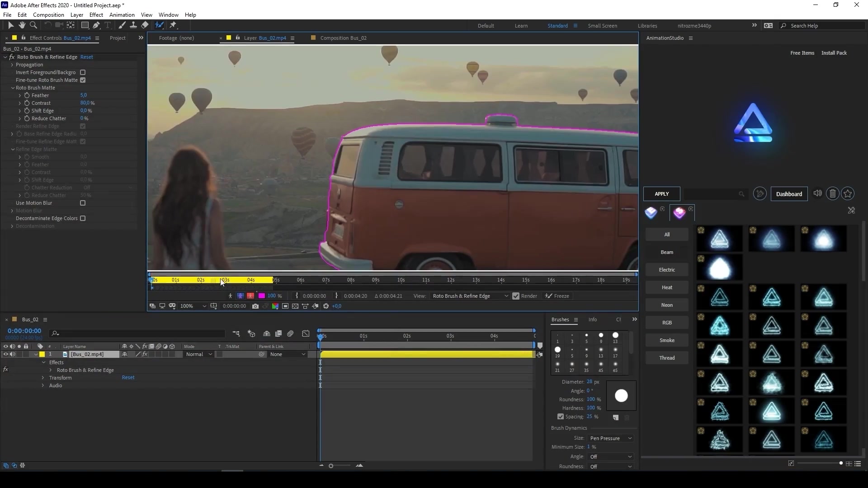
Task: Click the Render checkbox in viewer
Action: (515, 296)
